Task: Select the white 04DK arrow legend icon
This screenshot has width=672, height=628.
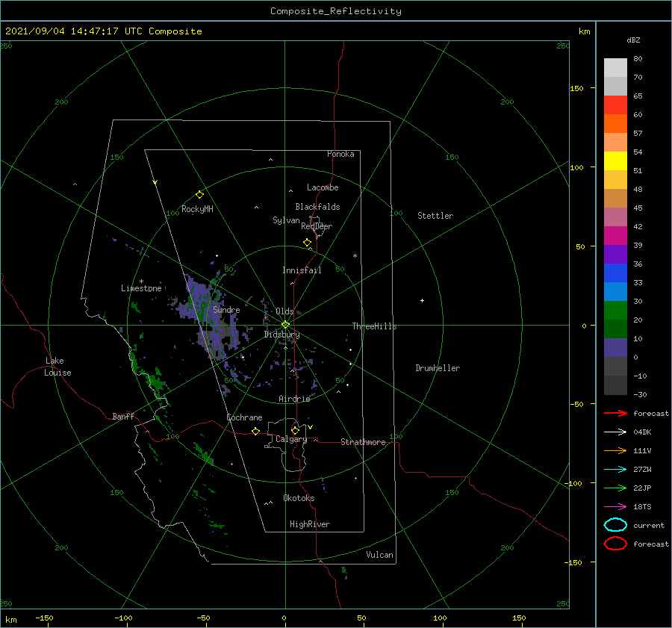Action: [x=615, y=432]
